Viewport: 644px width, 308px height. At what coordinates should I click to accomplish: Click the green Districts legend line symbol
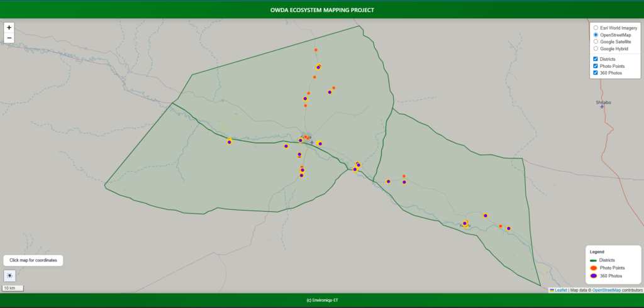(x=593, y=260)
